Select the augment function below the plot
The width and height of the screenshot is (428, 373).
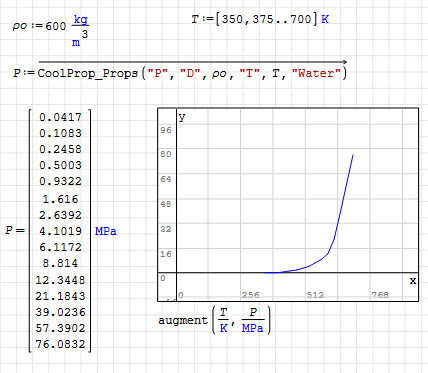coord(183,320)
